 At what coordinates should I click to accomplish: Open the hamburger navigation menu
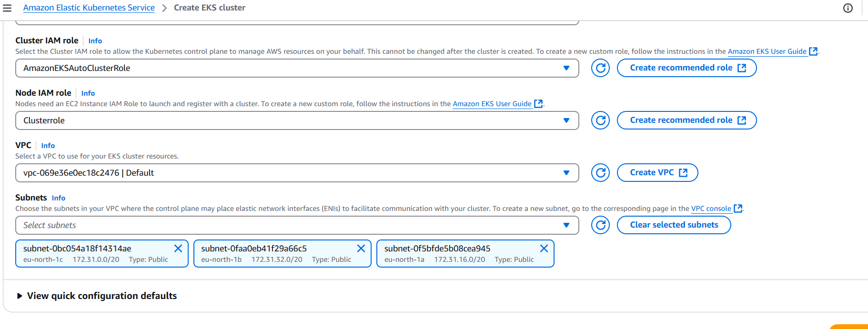pos(7,8)
